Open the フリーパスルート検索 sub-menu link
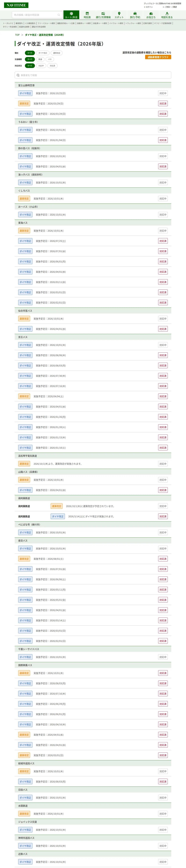 tap(46, 23)
